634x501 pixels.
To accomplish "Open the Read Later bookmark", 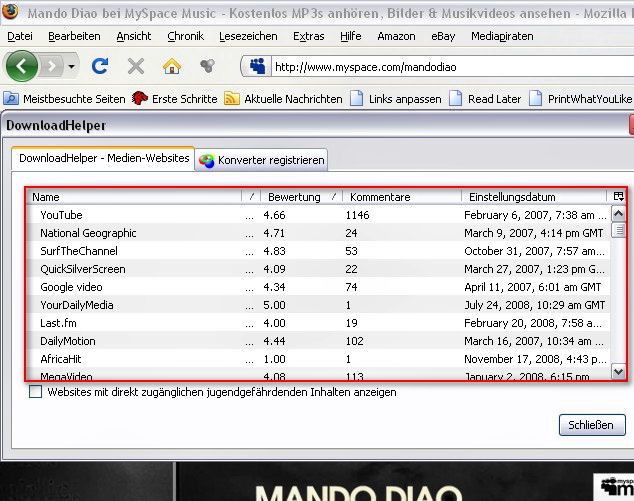I will [485, 99].
